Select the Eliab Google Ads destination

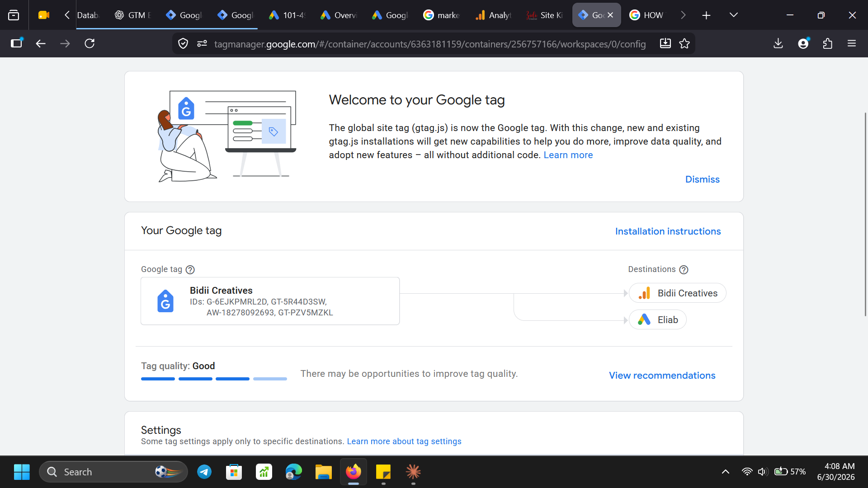click(657, 320)
